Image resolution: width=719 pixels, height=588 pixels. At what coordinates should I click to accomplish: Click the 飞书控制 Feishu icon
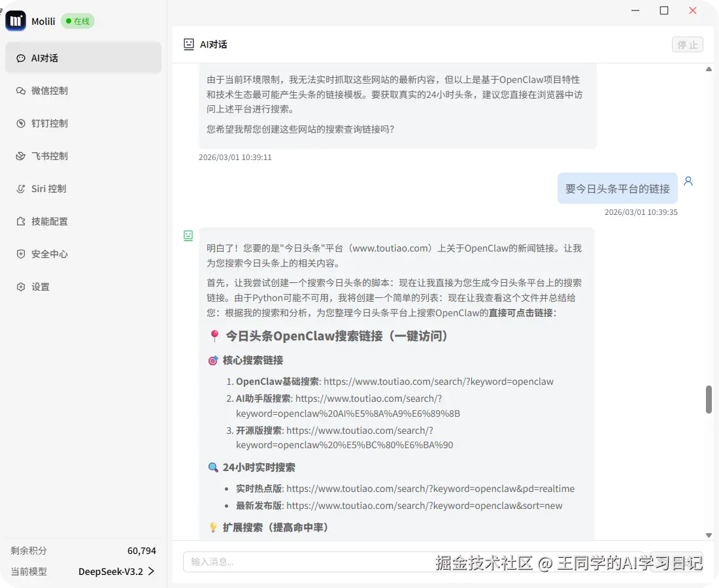pyautogui.click(x=21, y=156)
